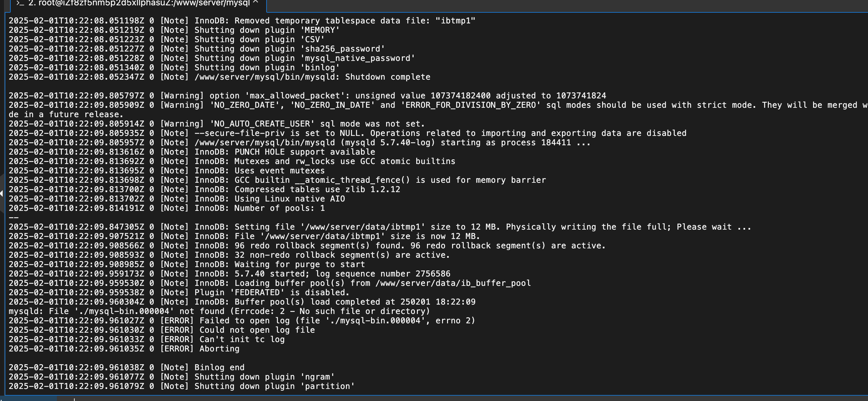Screen dimensions: 868x401
Task: Click the blue highlighted segment in bottom bar
Action: tap(29, 398)
